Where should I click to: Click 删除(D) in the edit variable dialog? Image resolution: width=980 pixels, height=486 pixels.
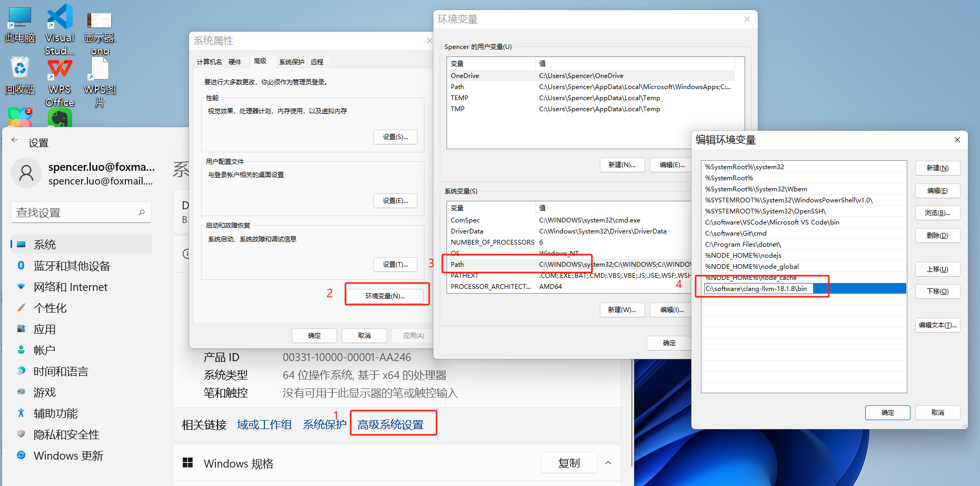(937, 236)
